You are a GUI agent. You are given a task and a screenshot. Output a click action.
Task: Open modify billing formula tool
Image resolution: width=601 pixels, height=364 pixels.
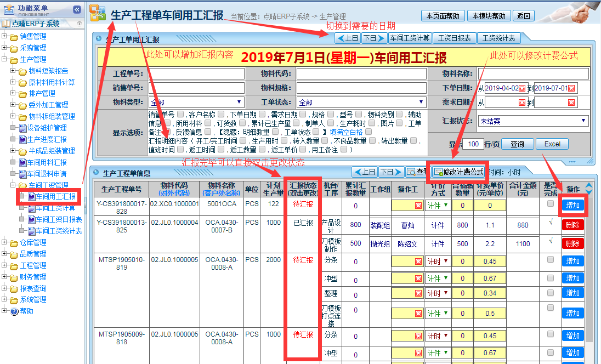[458, 172]
